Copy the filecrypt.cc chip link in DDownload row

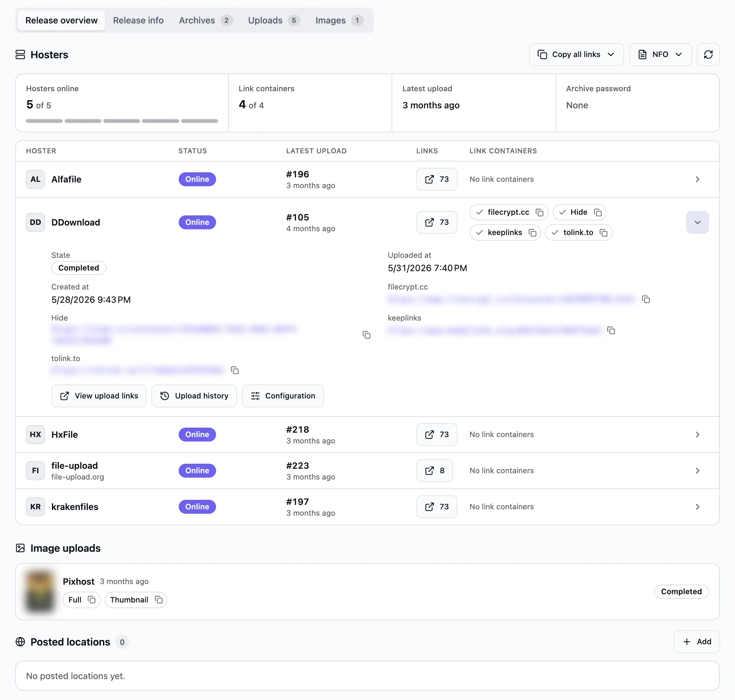pyautogui.click(x=540, y=212)
